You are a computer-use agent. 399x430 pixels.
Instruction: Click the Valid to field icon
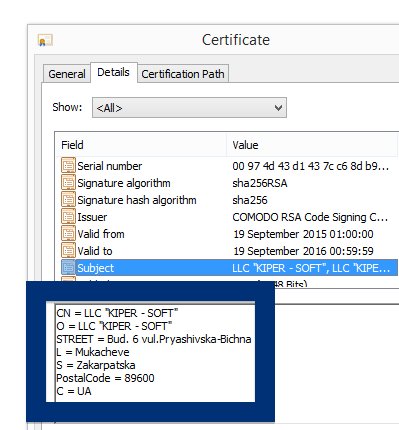pos(68,251)
